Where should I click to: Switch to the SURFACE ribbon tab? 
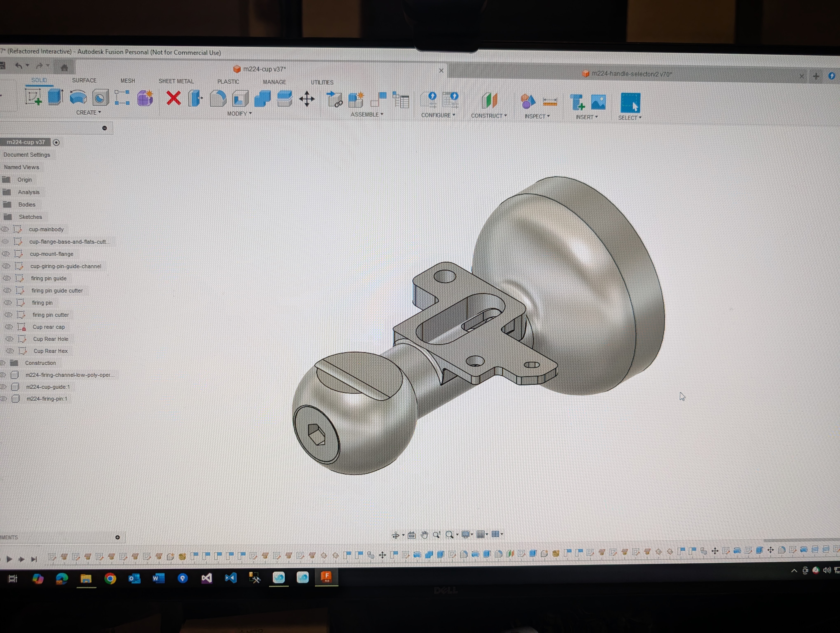(84, 81)
